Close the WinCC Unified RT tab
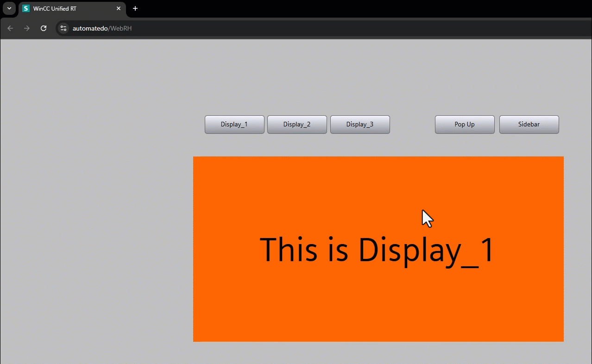Image resolution: width=592 pixels, height=364 pixels. click(x=119, y=8)
